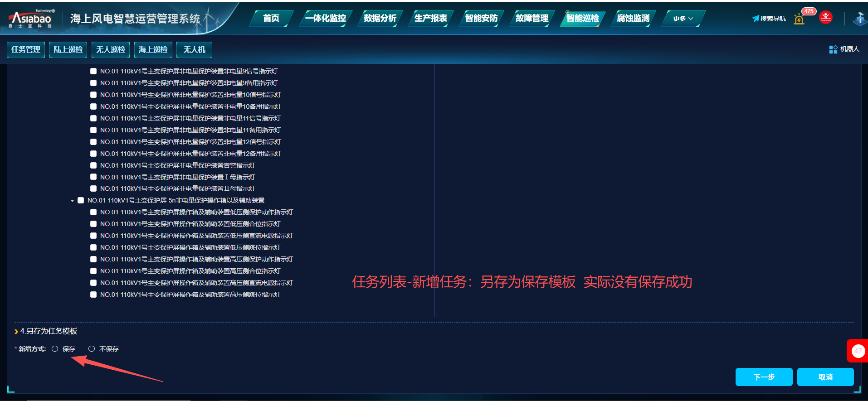
Task: Check the 非电量保护装置告警指示灯 checkbox
Action: click(x=93, y=165)
